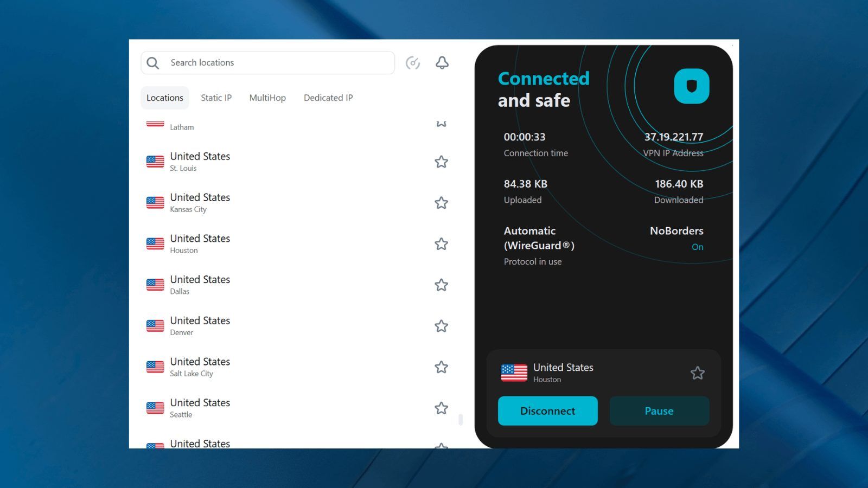Viewport: 868px width, 488px height.
Task: Open the notifications bell
Action: [x=442, y=63]
